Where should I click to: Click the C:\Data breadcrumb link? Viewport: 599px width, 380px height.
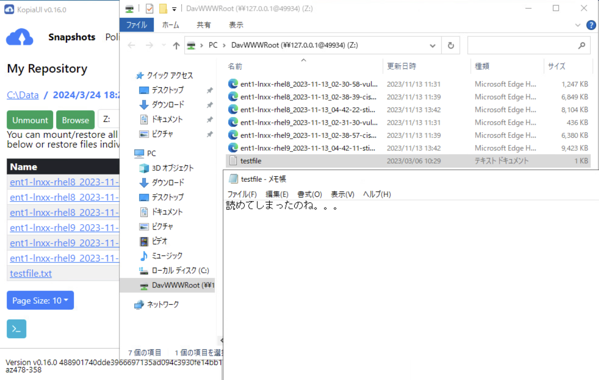pyautogui.click(x=23, y=95)
